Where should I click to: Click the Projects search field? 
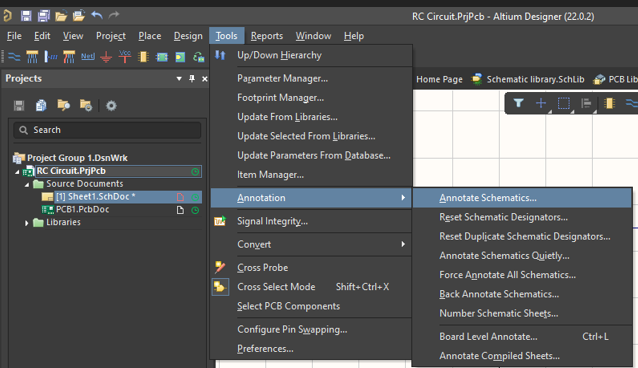(x=107, y=130)
